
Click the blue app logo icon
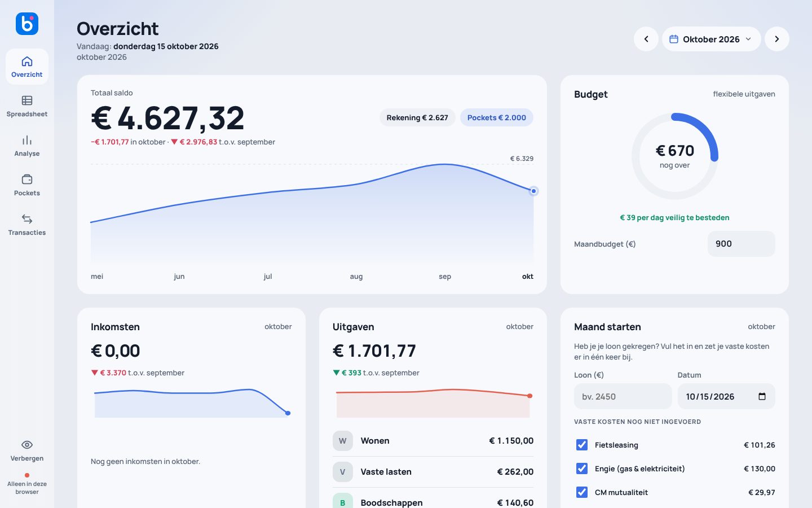[27, 24]
